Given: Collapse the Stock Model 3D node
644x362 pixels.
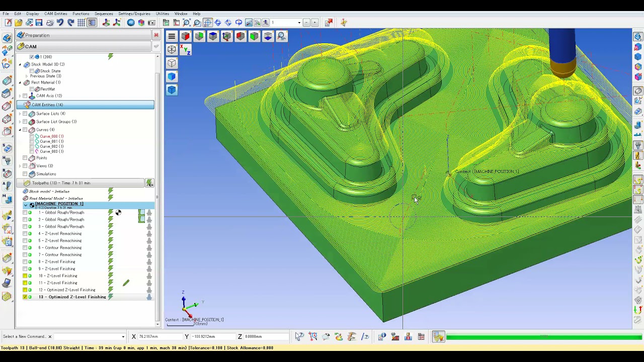Looking at the screenshot, I should coord(20,64).
